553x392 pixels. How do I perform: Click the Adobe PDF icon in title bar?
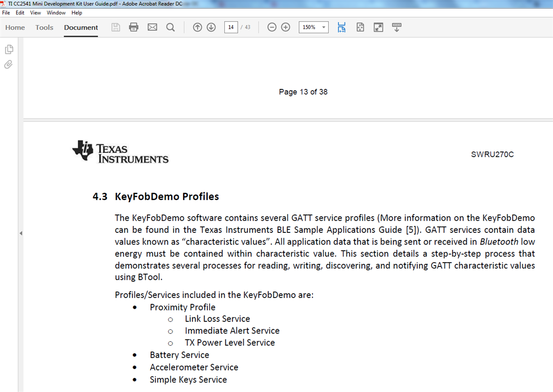click(4, 4)
